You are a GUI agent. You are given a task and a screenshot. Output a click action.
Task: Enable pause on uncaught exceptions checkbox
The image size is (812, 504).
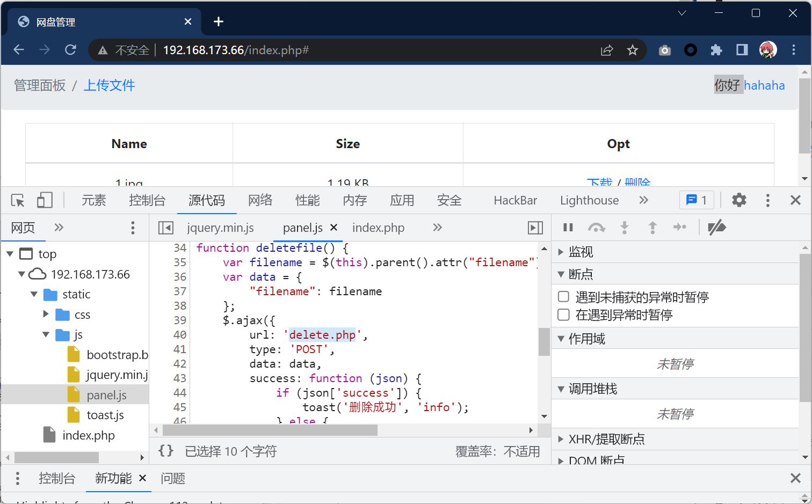[x=564, y=297]
